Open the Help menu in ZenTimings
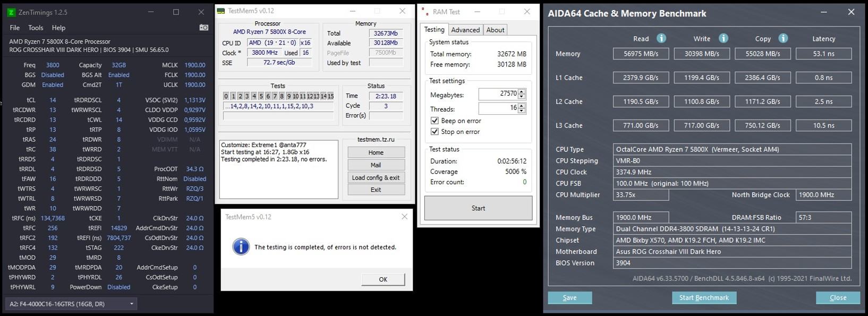The height and width of the screenshot is (316, 868). [x=58, y=28]
